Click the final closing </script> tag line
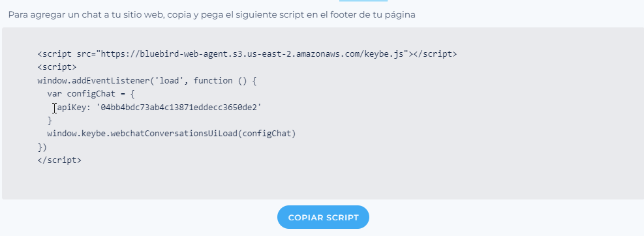 (59, 160)
